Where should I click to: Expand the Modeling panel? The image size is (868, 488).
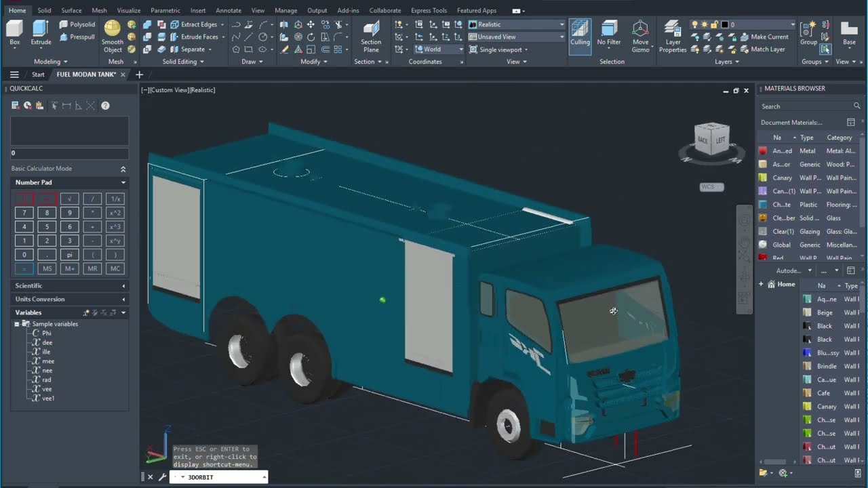click(x=51, y=62)
